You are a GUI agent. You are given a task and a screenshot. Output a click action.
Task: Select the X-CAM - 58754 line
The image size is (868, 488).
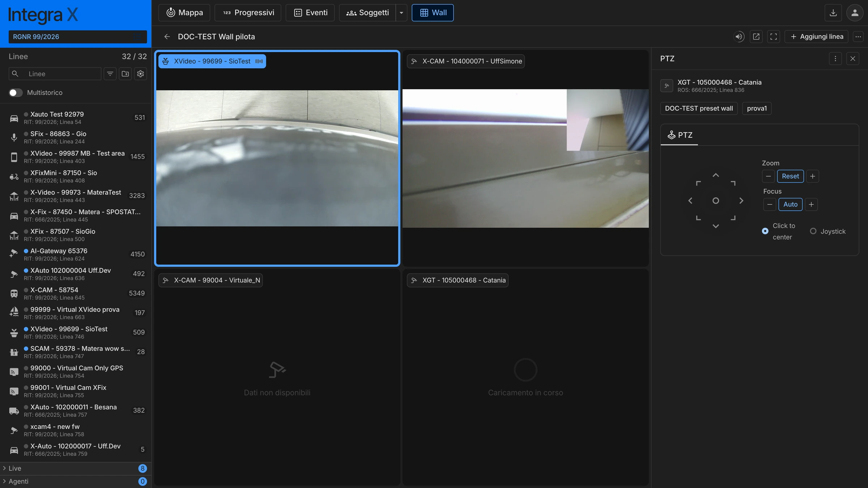coord(76,293)
